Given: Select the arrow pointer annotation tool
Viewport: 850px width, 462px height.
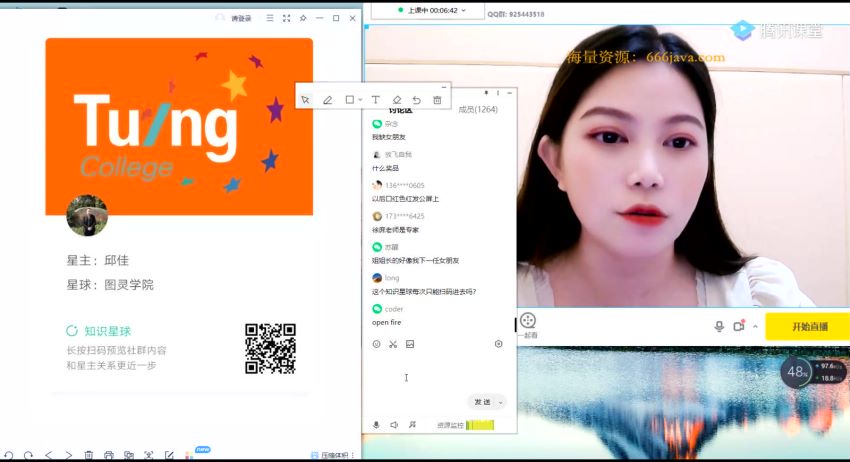Looking at the screenshot, I should (305, 100).
